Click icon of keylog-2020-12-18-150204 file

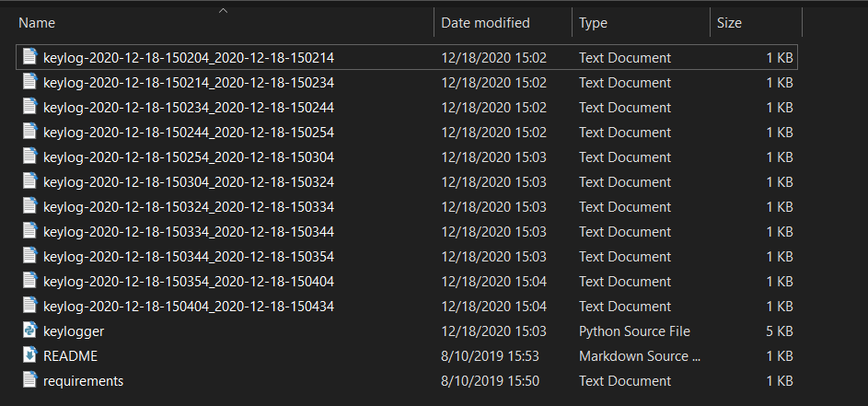point(29,57)
